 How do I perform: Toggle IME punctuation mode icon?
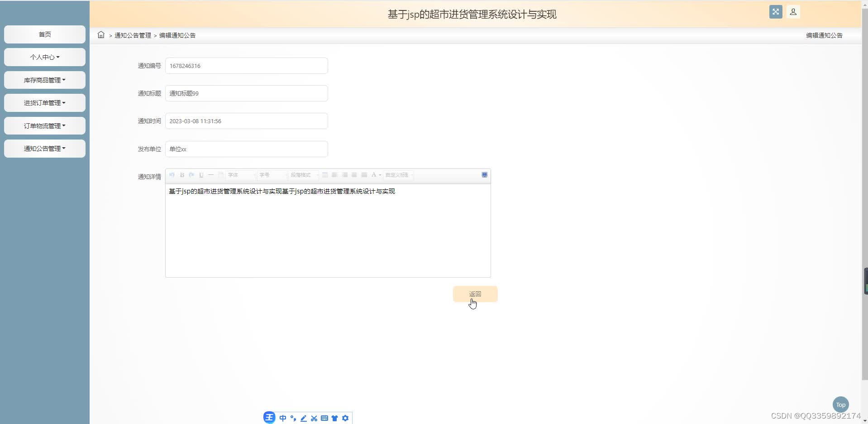(293, 418)
